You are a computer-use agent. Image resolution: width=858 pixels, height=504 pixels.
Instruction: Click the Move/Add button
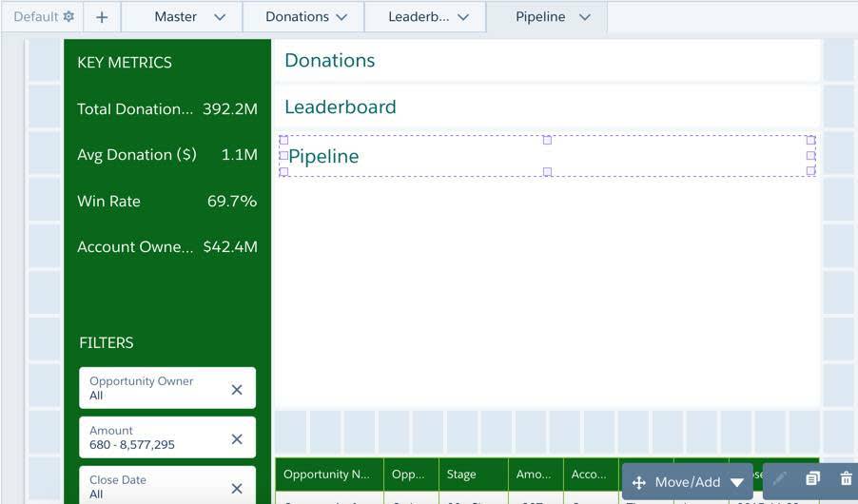pyautogui.click(x=688, y=482)
